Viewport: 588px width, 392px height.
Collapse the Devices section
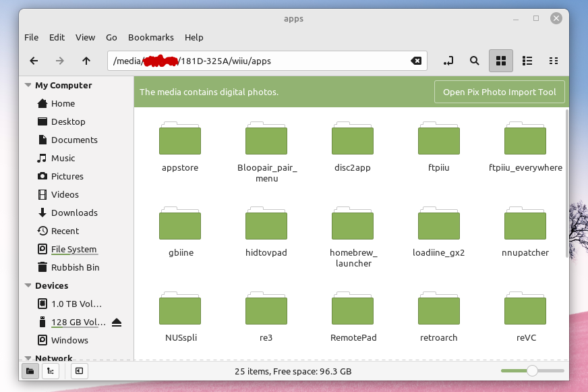(x=28, y=285)
